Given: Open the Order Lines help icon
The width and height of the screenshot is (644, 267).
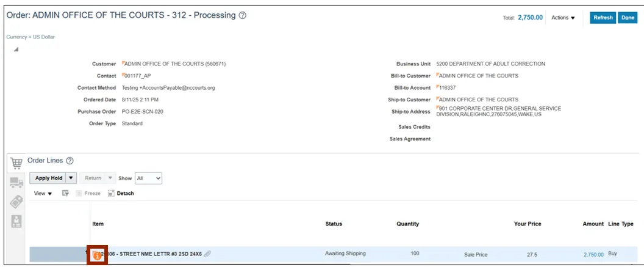Looking at the screenshot, I should tap(70, 161).
